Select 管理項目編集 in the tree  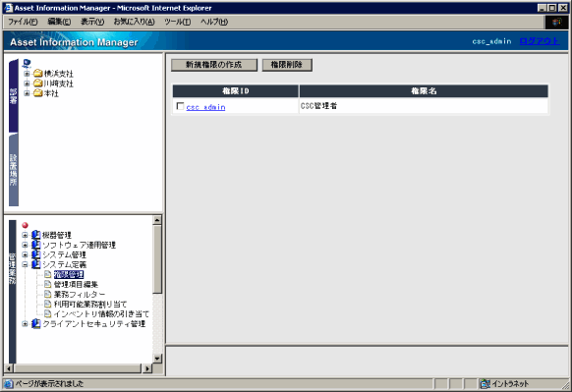[x=77, y=284]
